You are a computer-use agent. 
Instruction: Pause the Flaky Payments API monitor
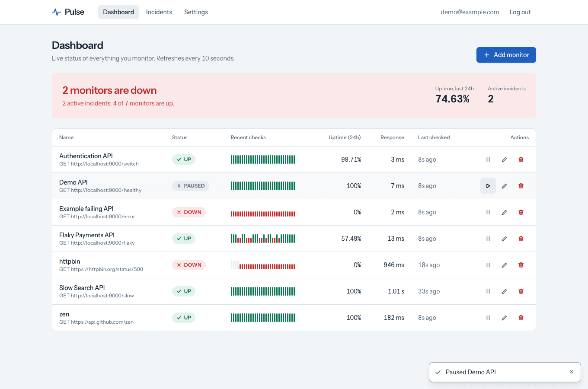coord(488,239)
